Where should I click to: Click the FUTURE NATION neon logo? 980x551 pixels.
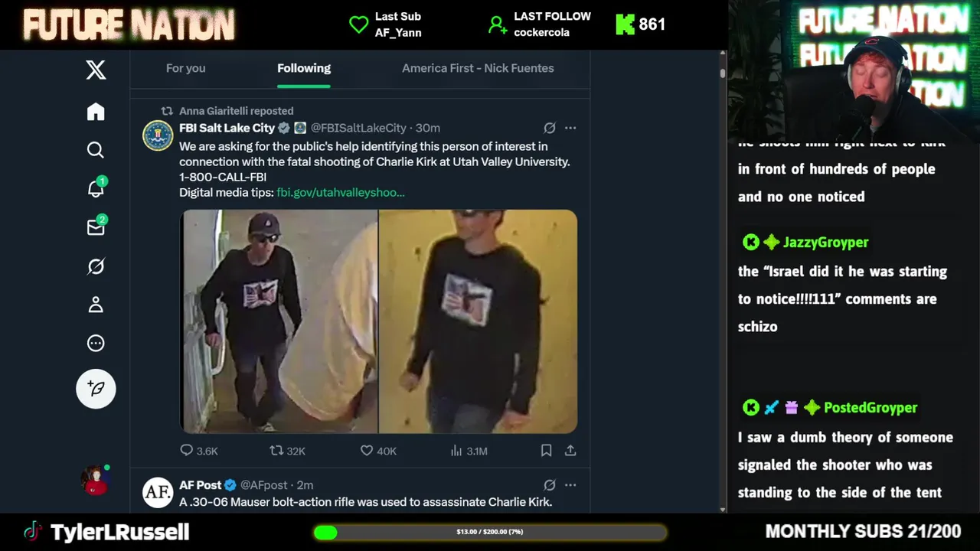tap(129, 25)
